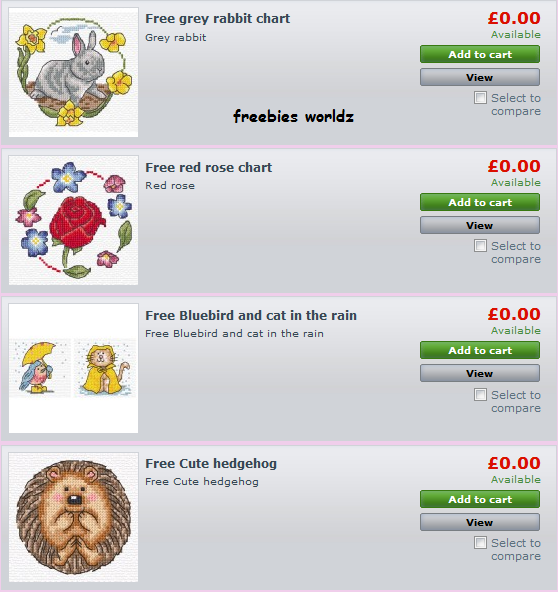The image size is (558, 592).
Task: View the Cute hedgehog details
Action: 480,522
